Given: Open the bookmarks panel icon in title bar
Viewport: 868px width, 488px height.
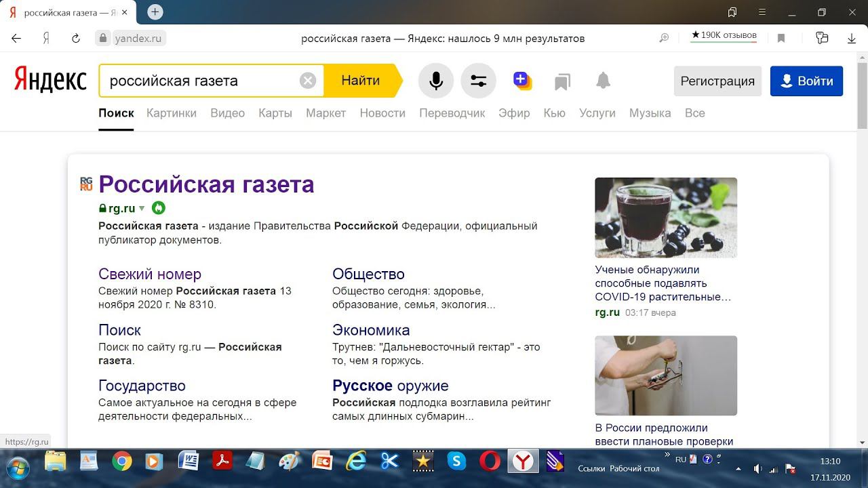Looking at the screenshot, I should coord(732,12).
